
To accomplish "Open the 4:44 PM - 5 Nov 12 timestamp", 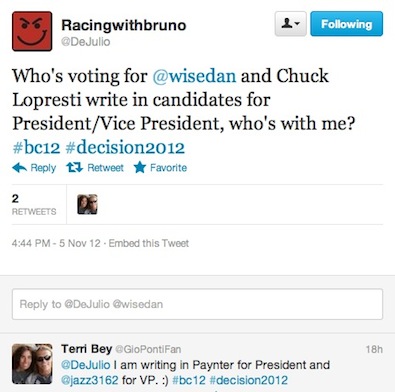I will tap(56, 243).
